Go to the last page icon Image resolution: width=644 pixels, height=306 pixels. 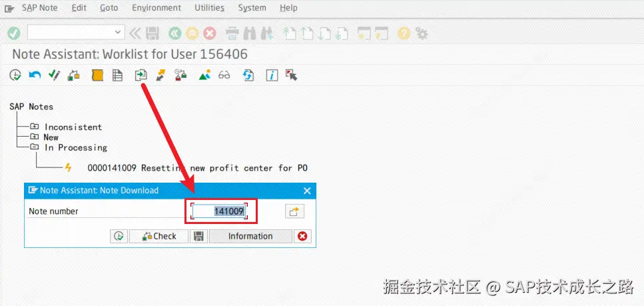[x=342, y=33]
